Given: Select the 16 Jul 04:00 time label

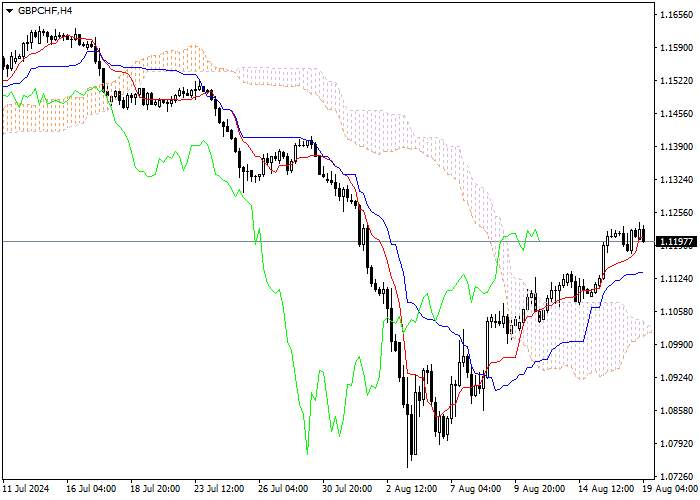Looking at the screenshot, I should click(x=92, y=489).
